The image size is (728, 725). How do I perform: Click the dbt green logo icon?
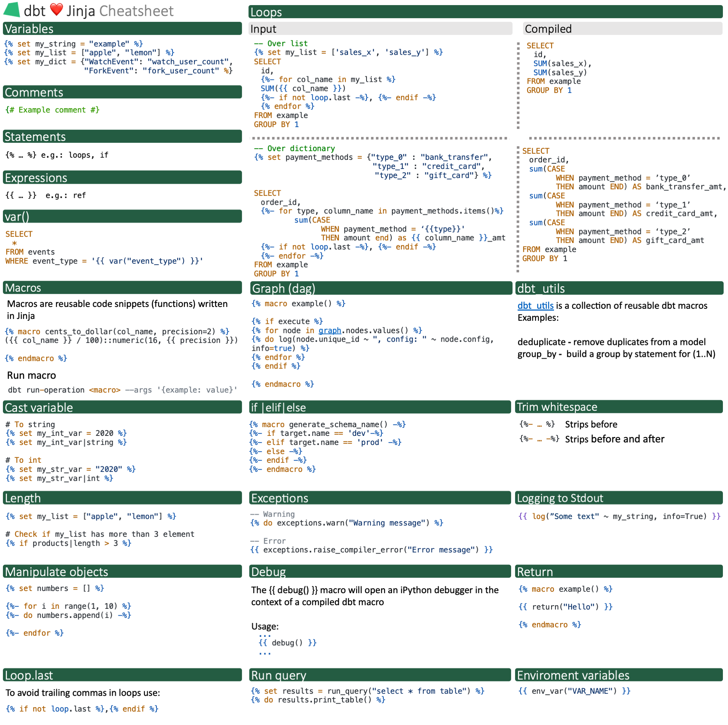coord(12,11)
